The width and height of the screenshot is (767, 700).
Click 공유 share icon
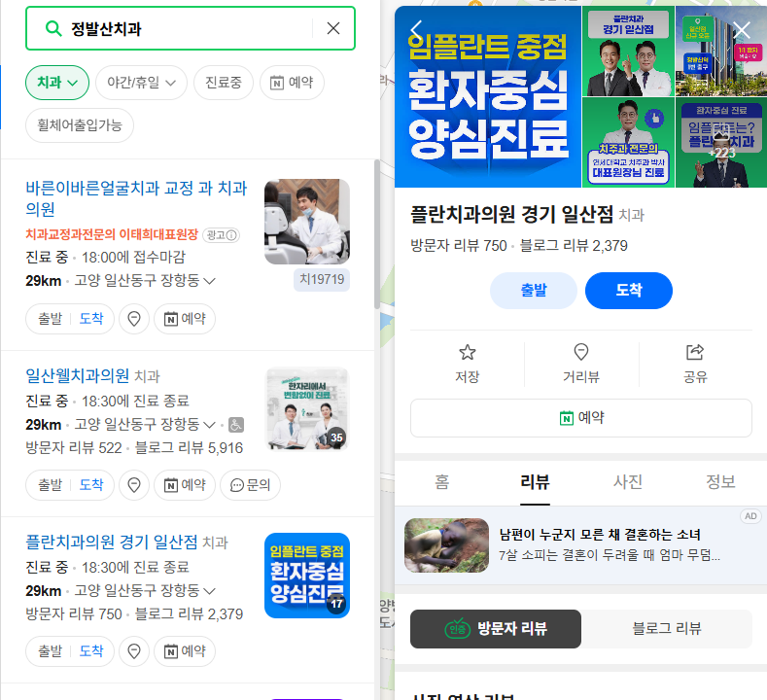(x=695, y=352)
